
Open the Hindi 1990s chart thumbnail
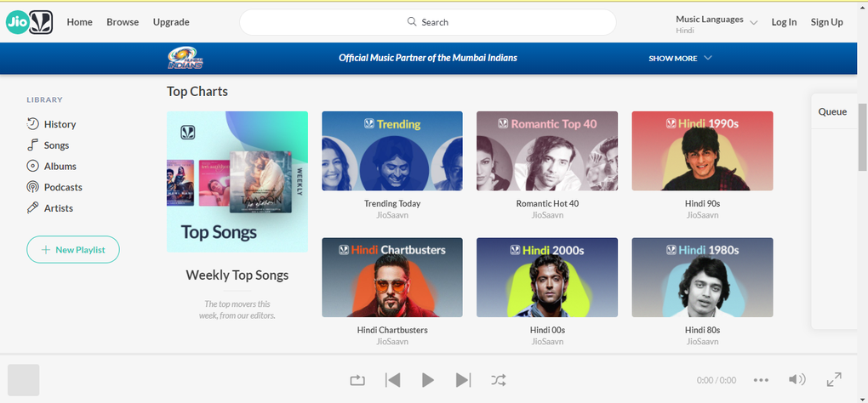702,151
